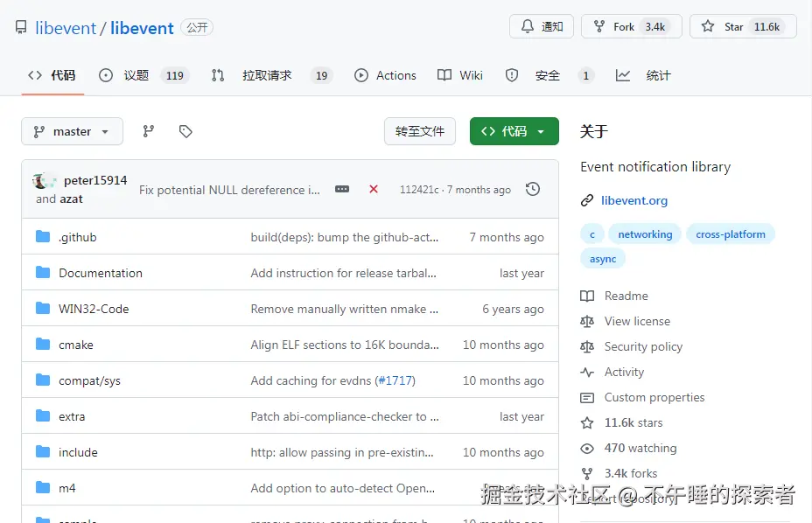Open commit history via the clock icon

pyautogui.click(x=533, y=188)
